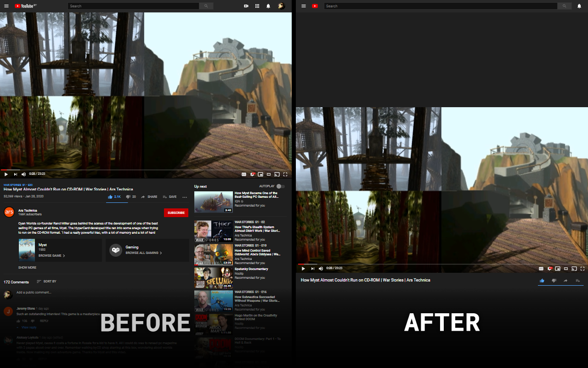Open the user account avatar menu
This screenshot has height=368, width=588.
coord(281,6)
